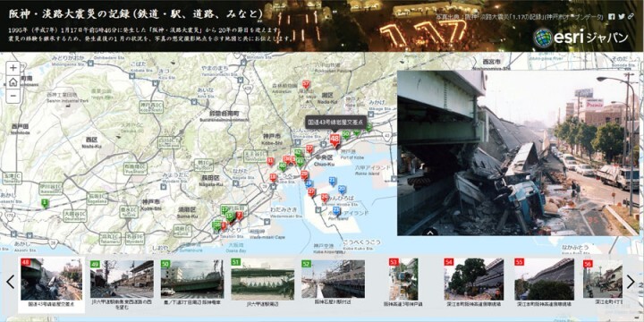
Task: Select red map marker 57
Action: (x=306, y=84)
